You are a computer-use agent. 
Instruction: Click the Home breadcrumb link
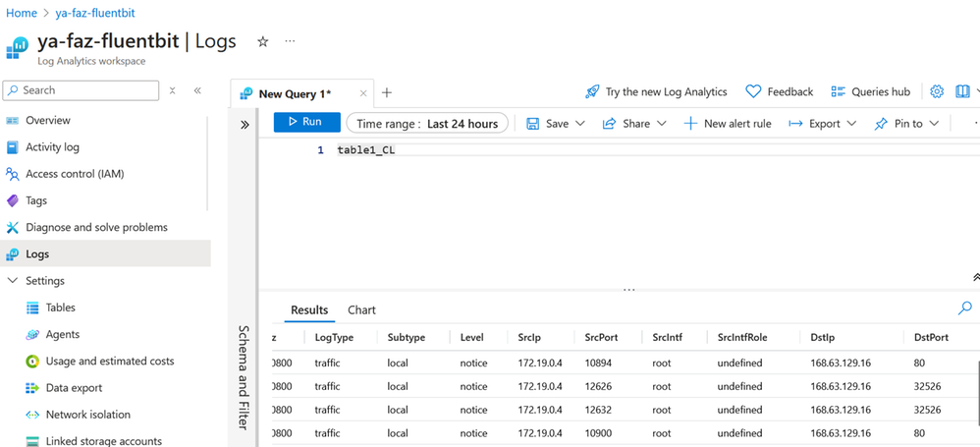pos(21,13)
